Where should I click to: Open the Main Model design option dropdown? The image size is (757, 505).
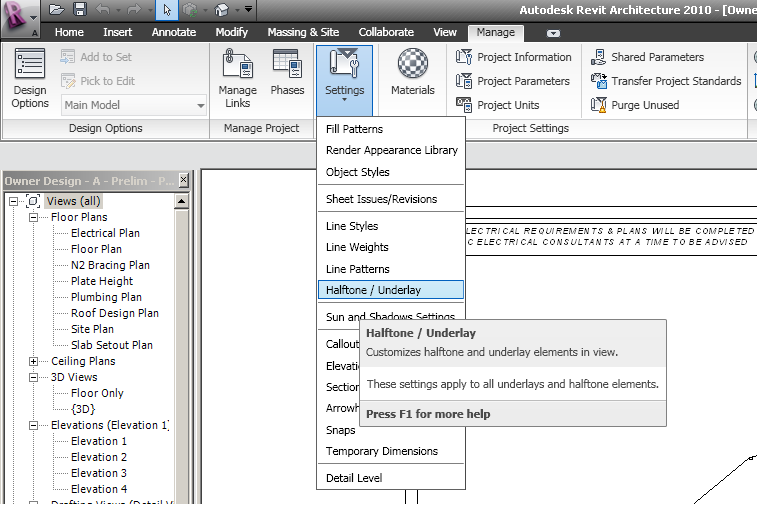[134, 105]
